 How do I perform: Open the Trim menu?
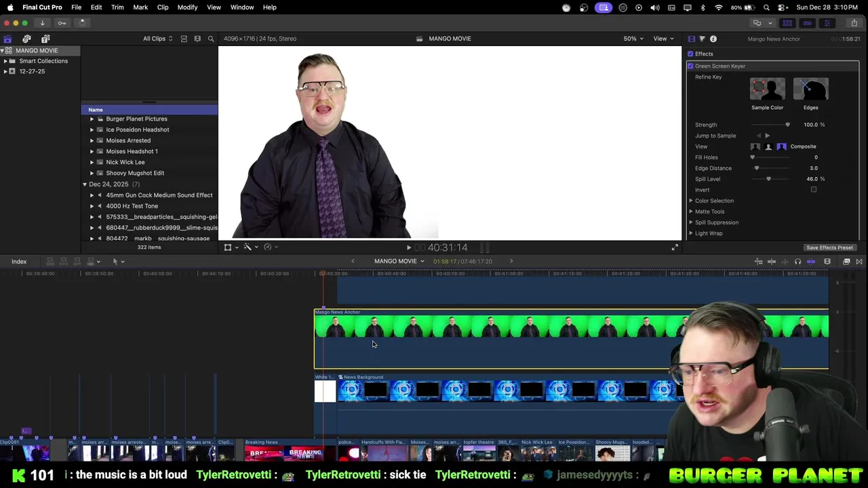[117, 7]
